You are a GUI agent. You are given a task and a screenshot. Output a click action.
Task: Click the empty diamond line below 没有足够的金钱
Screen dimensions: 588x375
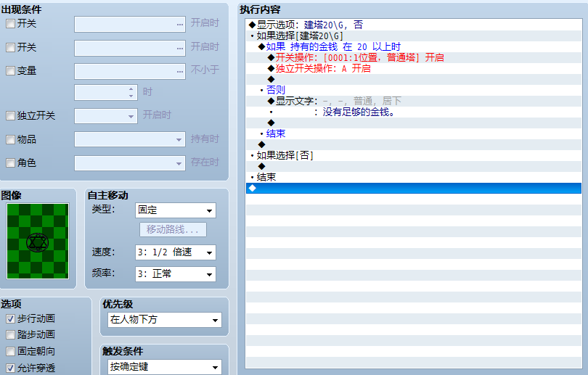tap(414, 123)
